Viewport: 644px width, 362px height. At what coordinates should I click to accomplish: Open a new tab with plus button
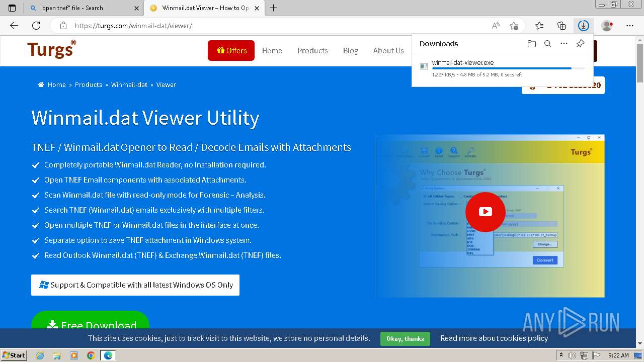coord(274,8)
